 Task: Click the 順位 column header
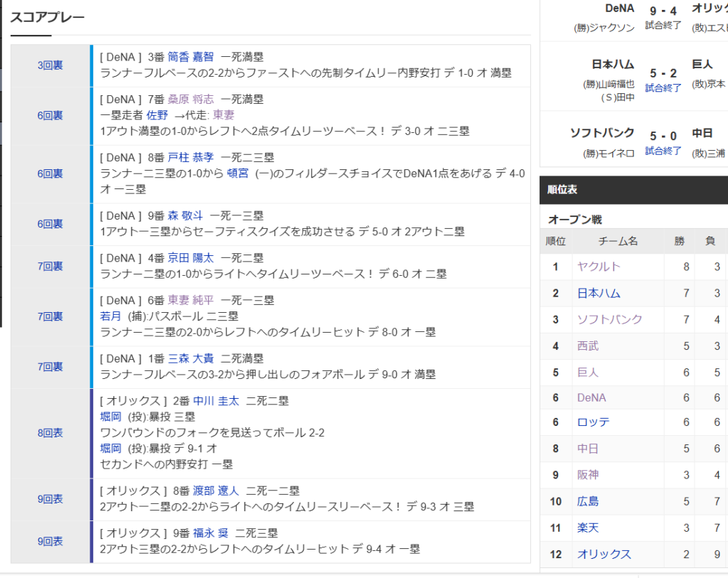click(x=556, y=241)
